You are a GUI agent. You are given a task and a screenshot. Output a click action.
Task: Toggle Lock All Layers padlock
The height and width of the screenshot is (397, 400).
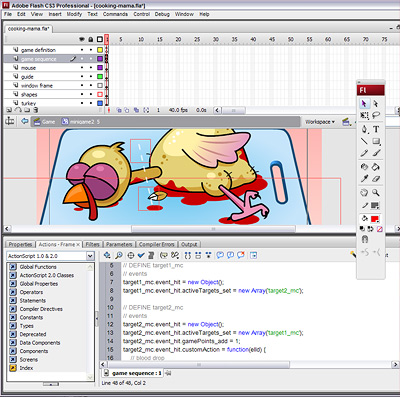[x=91, y=39]
